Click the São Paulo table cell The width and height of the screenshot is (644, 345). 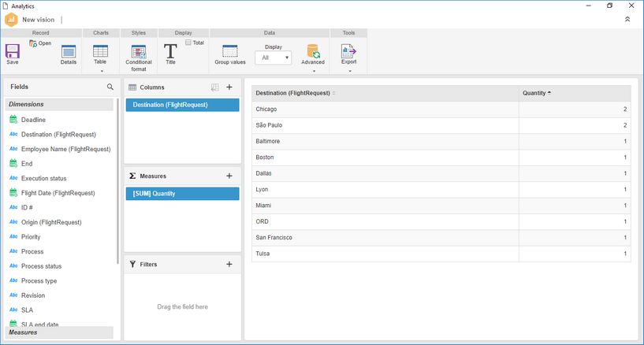click(385, 125)
